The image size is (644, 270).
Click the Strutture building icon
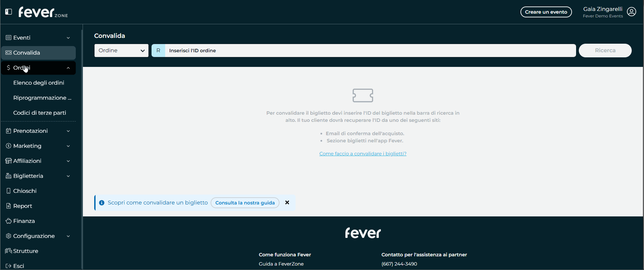point(9,251)
